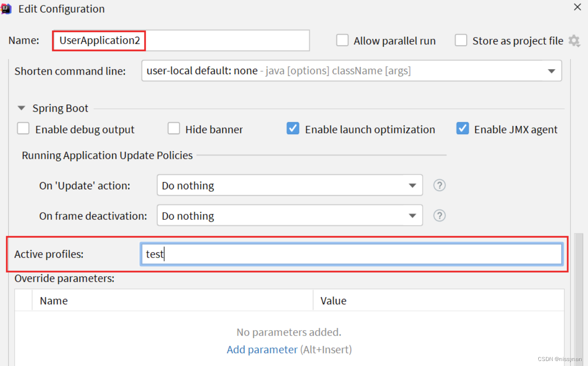Click the Value column header
588x366 pixels.
point(439,301)
